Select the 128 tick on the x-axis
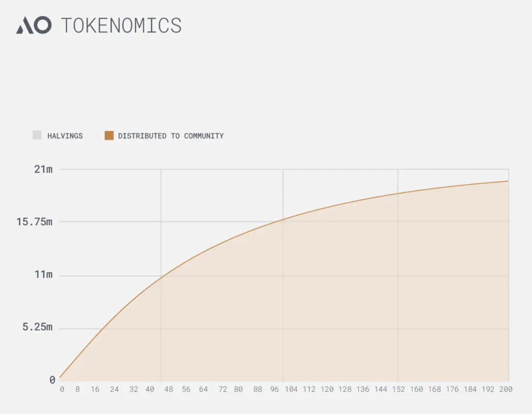Viewport: 532px width, 414px height. [x=345, y=389]
